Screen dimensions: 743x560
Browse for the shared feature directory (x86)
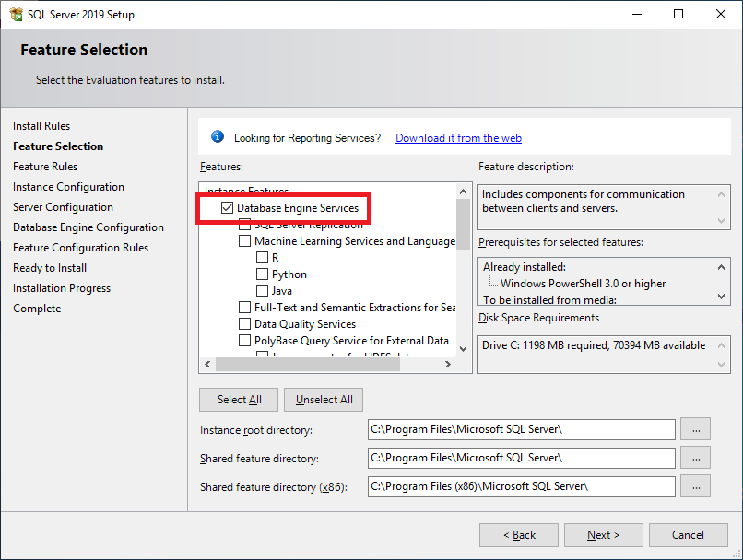[x=696, y=486]
